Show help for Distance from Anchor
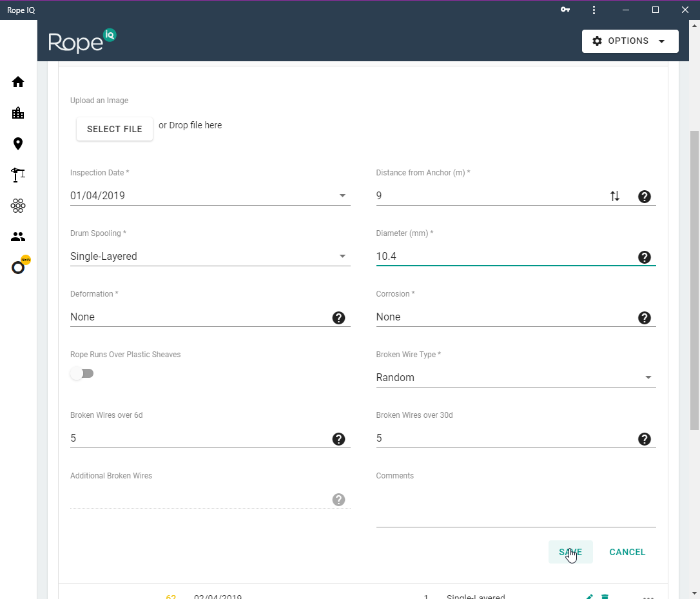 coord(644,197)
